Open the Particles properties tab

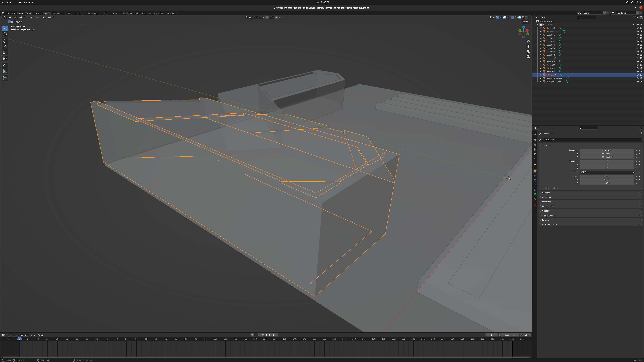[x=535, y=180]
